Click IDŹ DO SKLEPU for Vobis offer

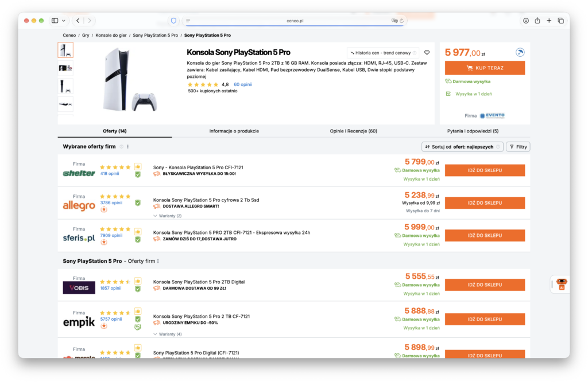point(485,285)
